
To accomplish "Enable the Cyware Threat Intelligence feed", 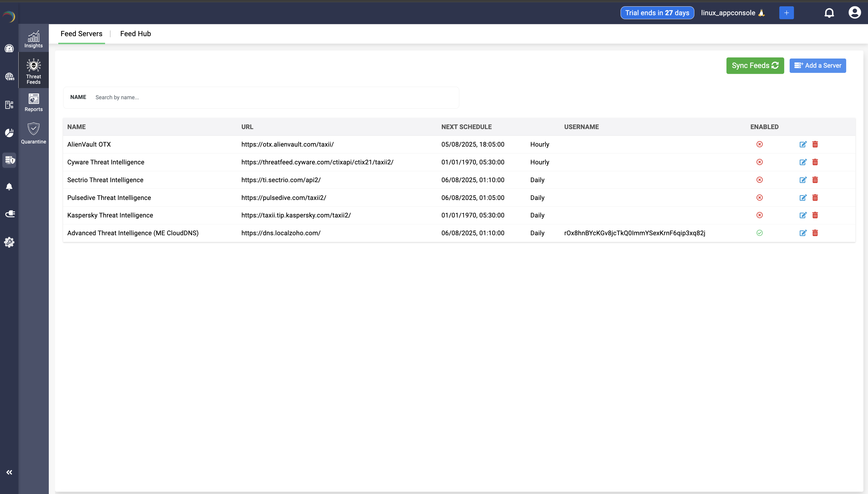I will click(x=759, y=162).
